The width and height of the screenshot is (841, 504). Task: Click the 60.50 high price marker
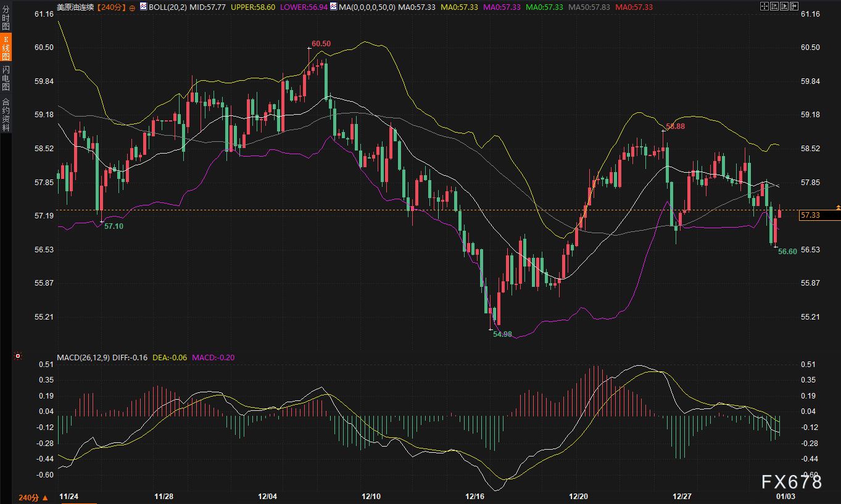click(321, 44)
